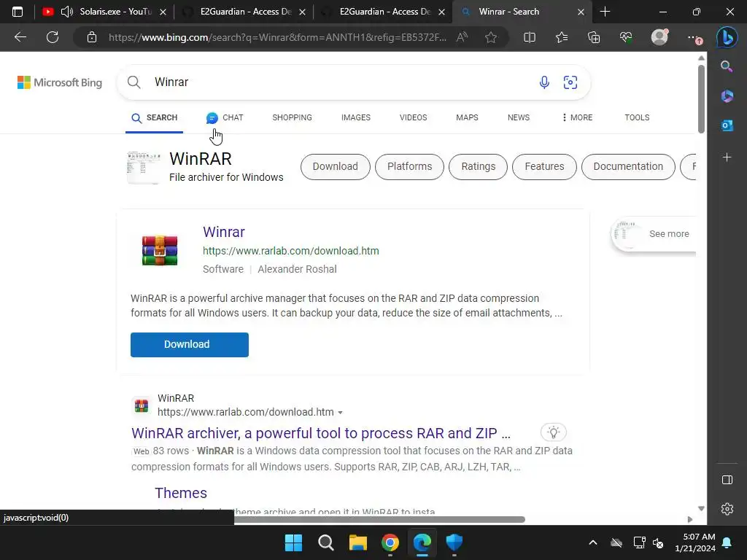The width and height of the screenshot is (747, 560).
Task: Open sidebar settings gear icon
Action: pos(727,509)
